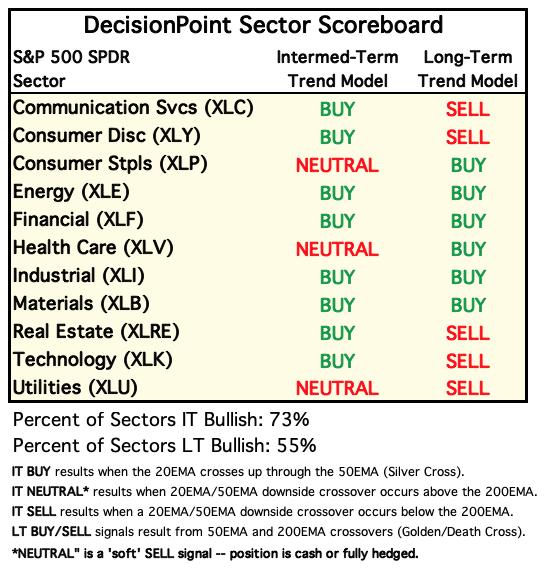The width and height of the screenshot is (549, 569).
Task: Click the Health Care (XLV) sector label
Action: [93, 248]
